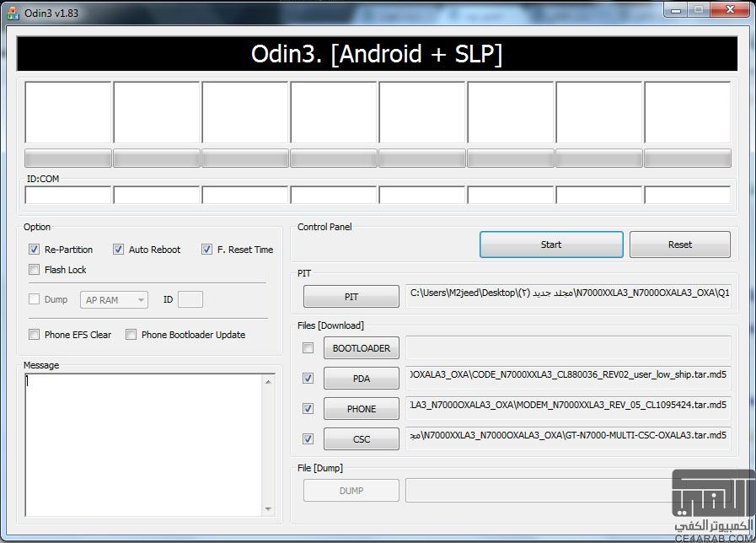Click the Start button

tap(551, 245)
